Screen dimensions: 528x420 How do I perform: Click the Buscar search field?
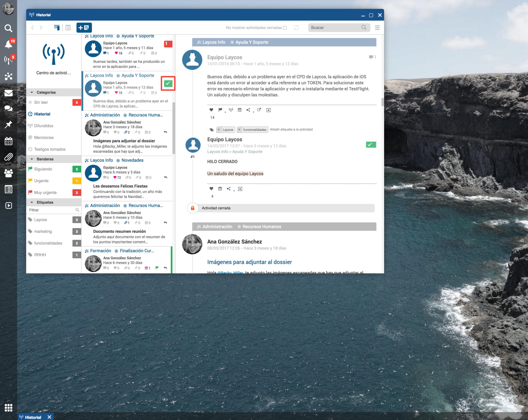[x=339, y=28]
